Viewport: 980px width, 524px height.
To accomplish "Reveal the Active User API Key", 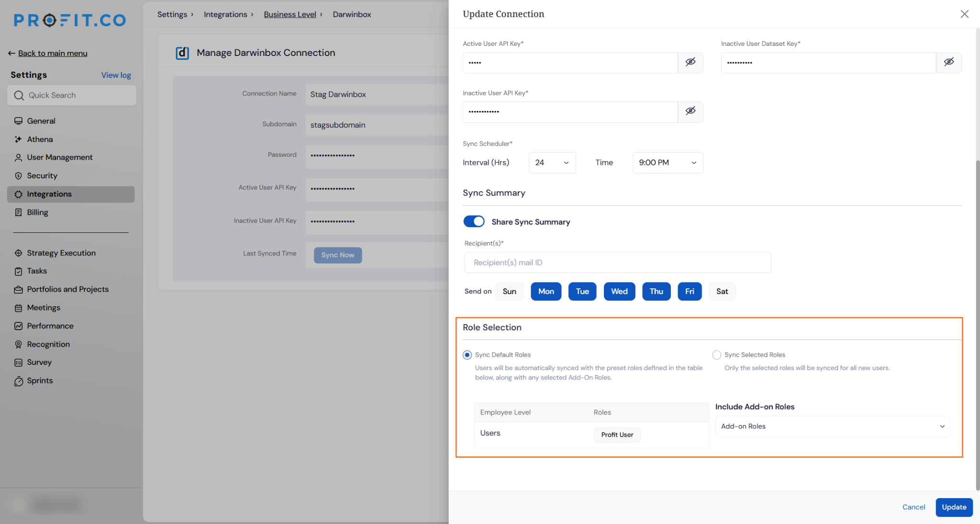I will tap(690, 62).
